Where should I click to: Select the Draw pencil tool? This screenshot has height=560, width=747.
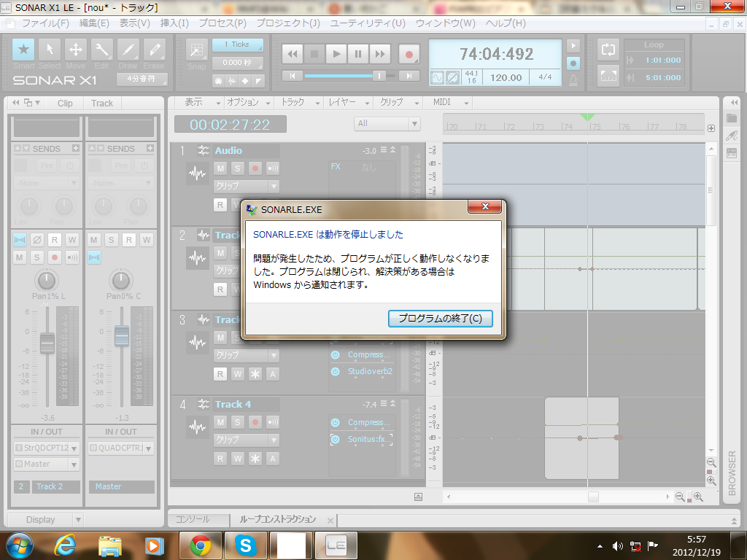coord(128,50)
